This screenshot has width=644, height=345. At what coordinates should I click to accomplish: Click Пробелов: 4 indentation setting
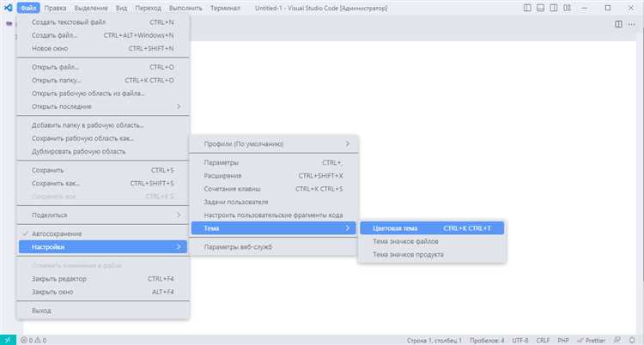(487, 340)
